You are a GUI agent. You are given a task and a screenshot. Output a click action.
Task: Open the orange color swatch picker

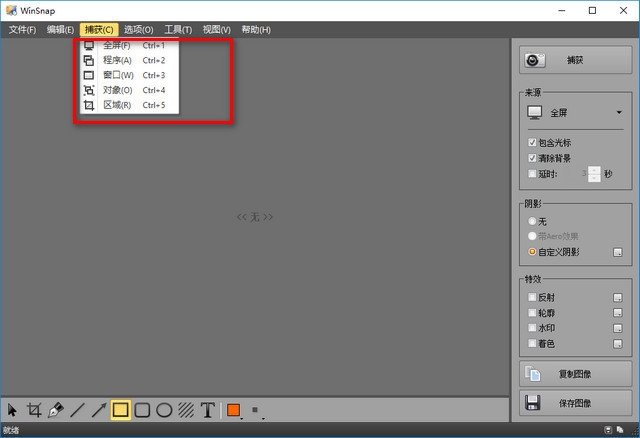click(234, 410)
